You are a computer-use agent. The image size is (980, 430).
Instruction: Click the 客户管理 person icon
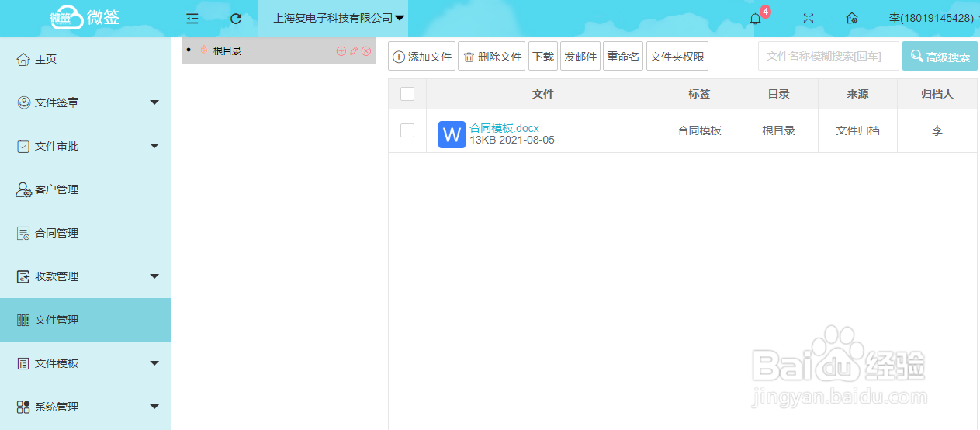click(x=23, y=189)
